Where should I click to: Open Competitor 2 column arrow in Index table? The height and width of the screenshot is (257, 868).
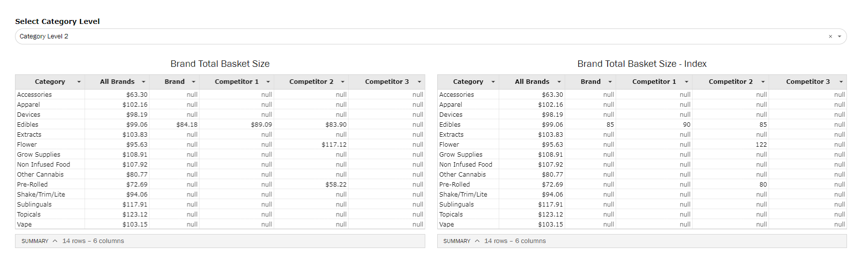(763, 82)
